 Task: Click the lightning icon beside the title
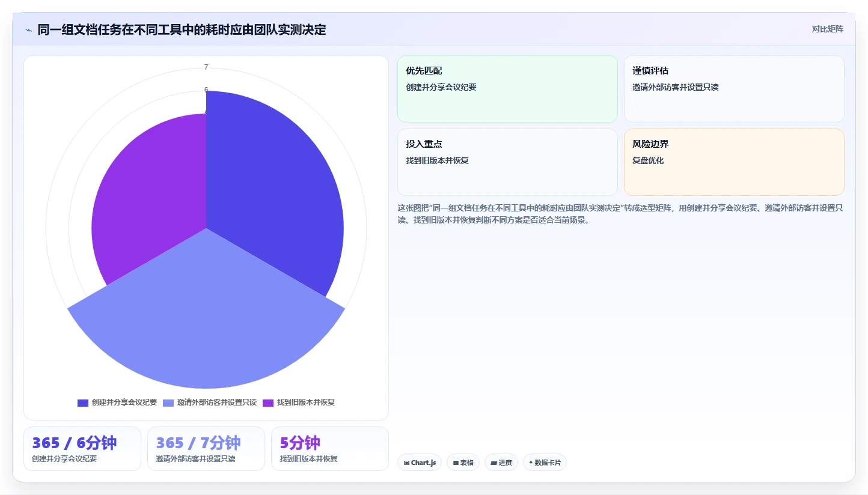pos(29,30)
